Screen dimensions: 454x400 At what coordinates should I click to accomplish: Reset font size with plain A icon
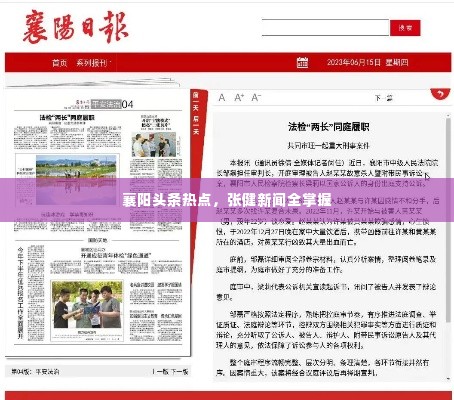[x=222, y=98]
